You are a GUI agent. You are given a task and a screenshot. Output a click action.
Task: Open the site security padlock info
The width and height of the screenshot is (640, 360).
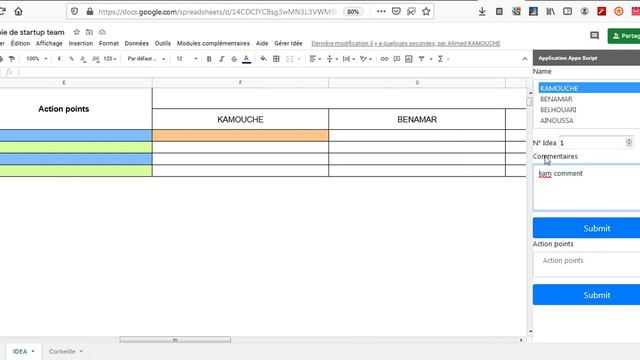[x=90, y=11]
